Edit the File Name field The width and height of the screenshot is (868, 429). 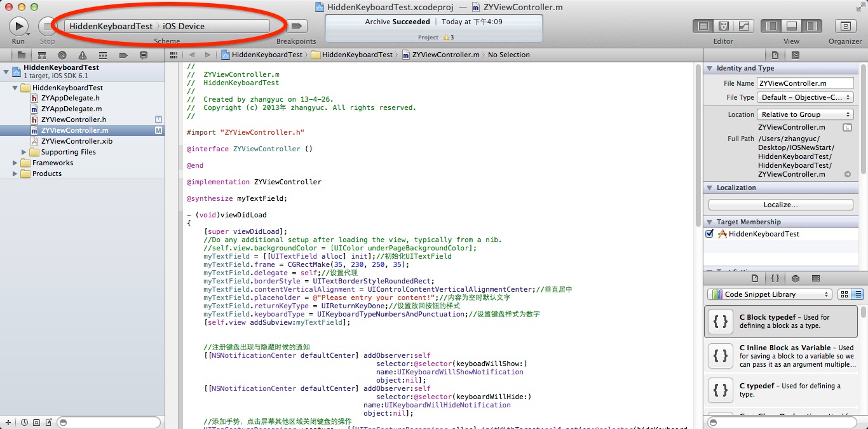click(805, 83)
